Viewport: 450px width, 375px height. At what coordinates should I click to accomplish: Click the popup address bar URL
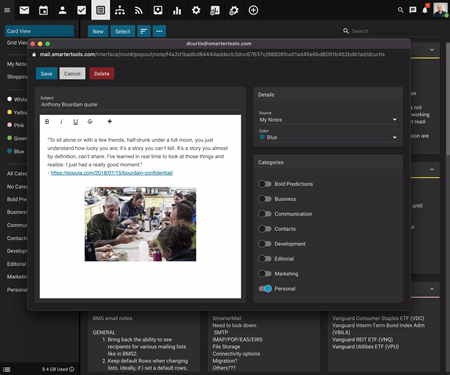tap(212, 54)
